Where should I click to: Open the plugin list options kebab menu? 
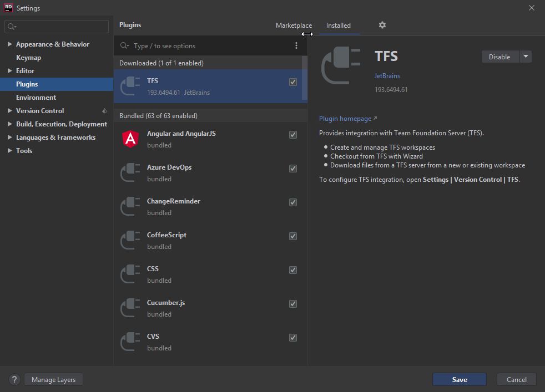coord(296,45)
